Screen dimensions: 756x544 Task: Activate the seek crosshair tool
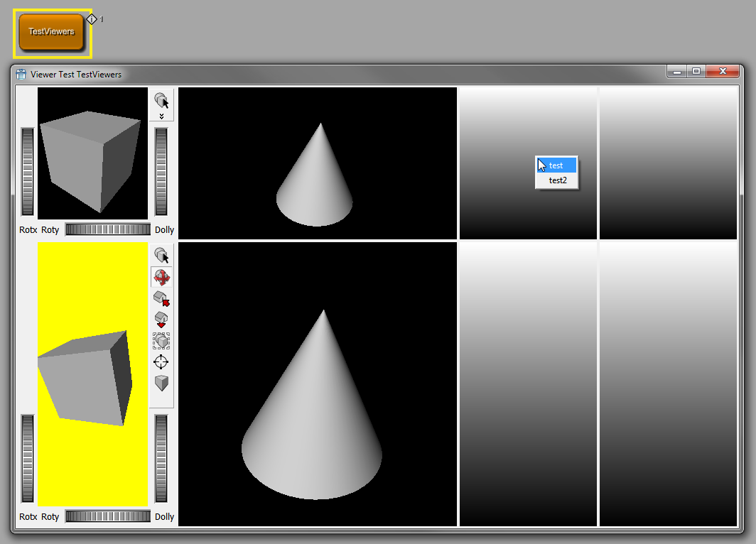(161, 362)
